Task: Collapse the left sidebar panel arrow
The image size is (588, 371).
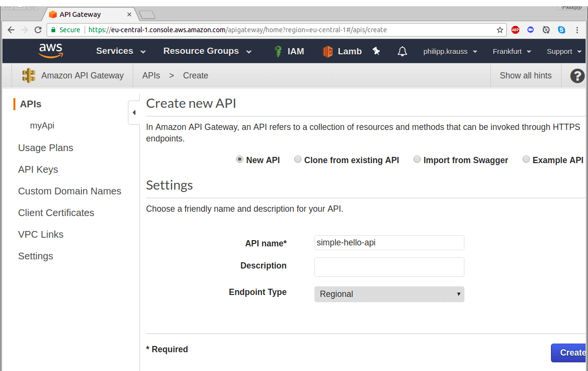Action: [134, 113]
